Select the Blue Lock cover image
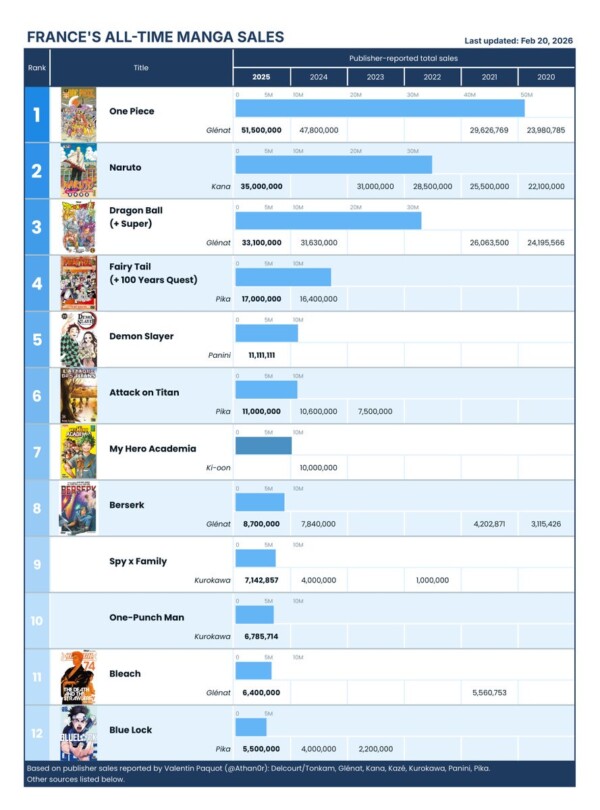600x810 pixels. pyautogui.click(x=78, y=734)
